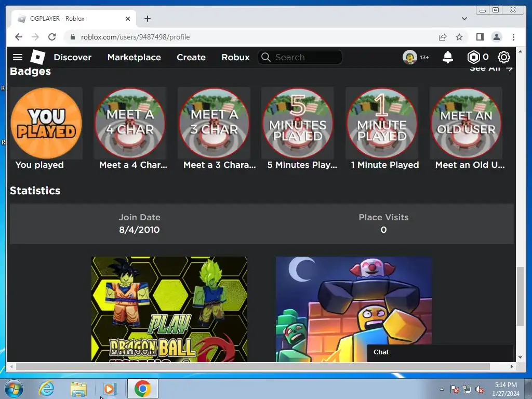Viewport: 532px width, 399px height.
Task: Click the search magnifier icon
Action: 266,57
